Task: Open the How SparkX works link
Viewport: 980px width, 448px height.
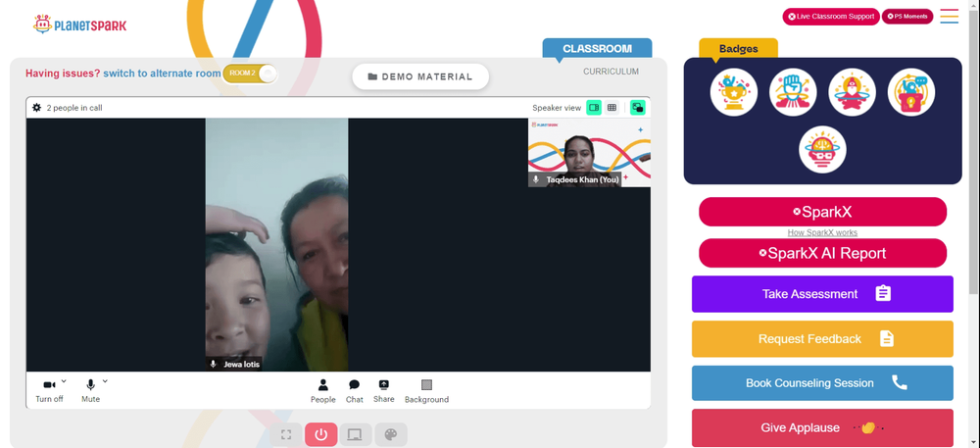Action: 822,232
